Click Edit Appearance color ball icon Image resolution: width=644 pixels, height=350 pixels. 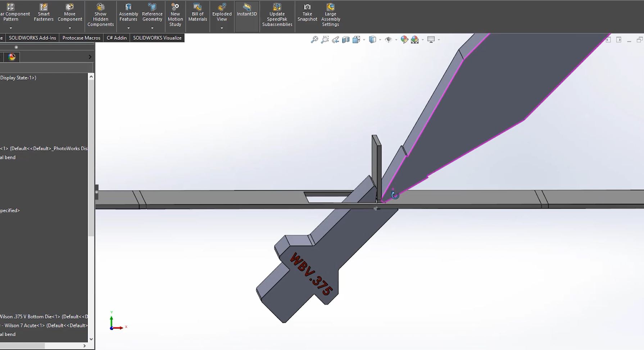(404, 40)
